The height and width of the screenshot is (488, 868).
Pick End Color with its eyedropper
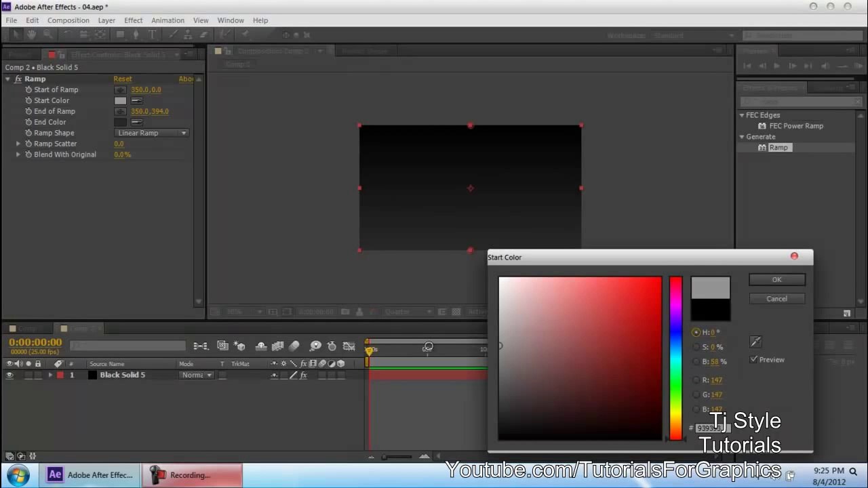(137, 122)
